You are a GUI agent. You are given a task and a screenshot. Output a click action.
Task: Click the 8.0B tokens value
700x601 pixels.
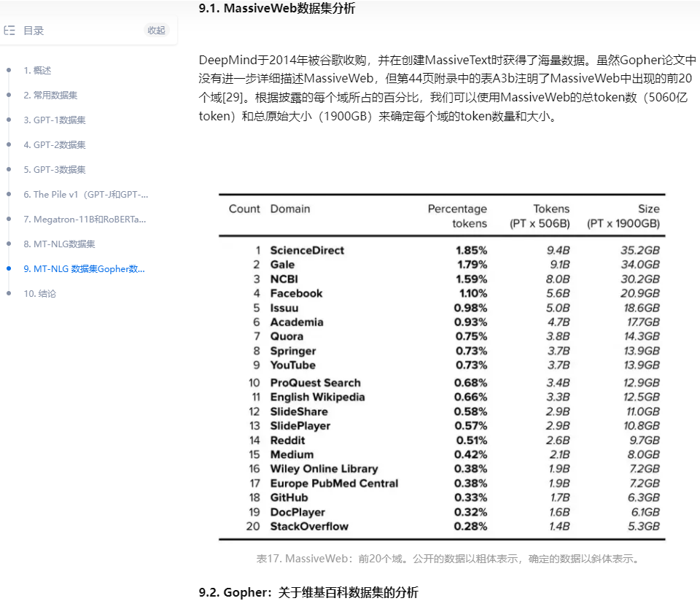tap(558, 279)
